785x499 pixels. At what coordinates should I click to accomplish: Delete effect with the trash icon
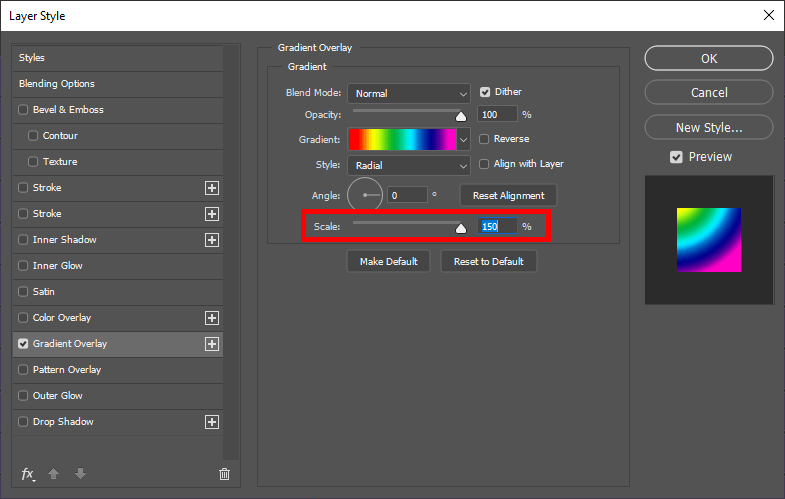224,473
